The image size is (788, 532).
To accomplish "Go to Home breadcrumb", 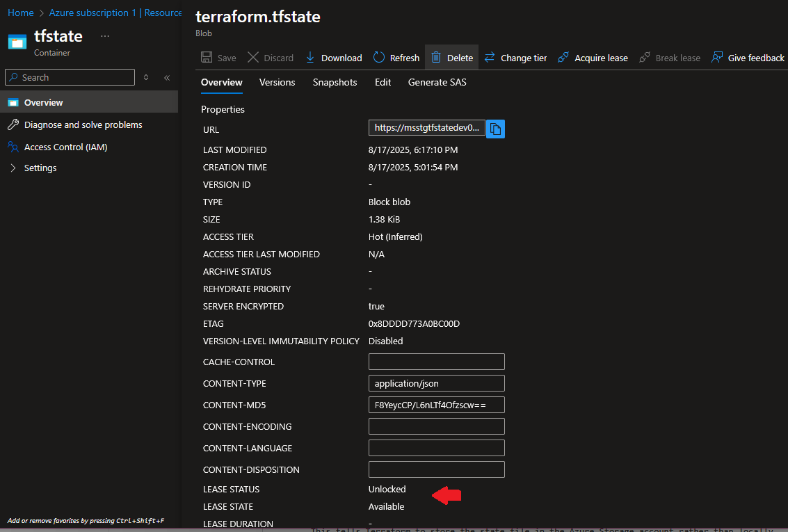I will [21, 13].
